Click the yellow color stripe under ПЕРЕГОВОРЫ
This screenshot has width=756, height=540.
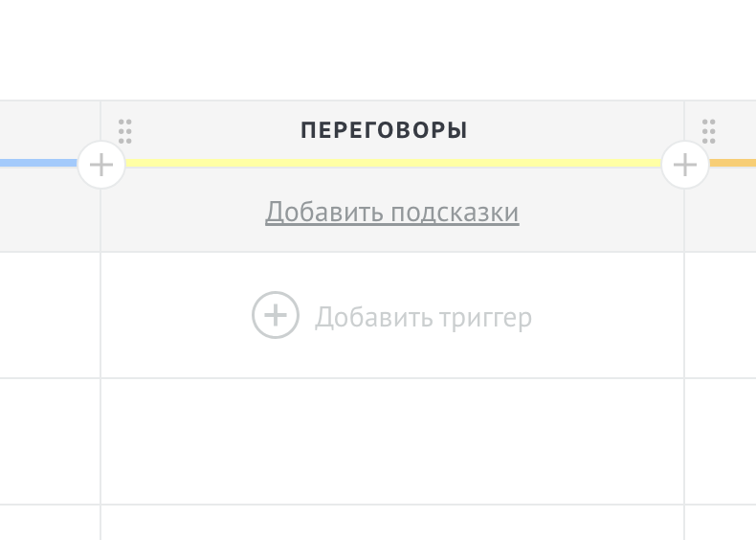[392, 163]
